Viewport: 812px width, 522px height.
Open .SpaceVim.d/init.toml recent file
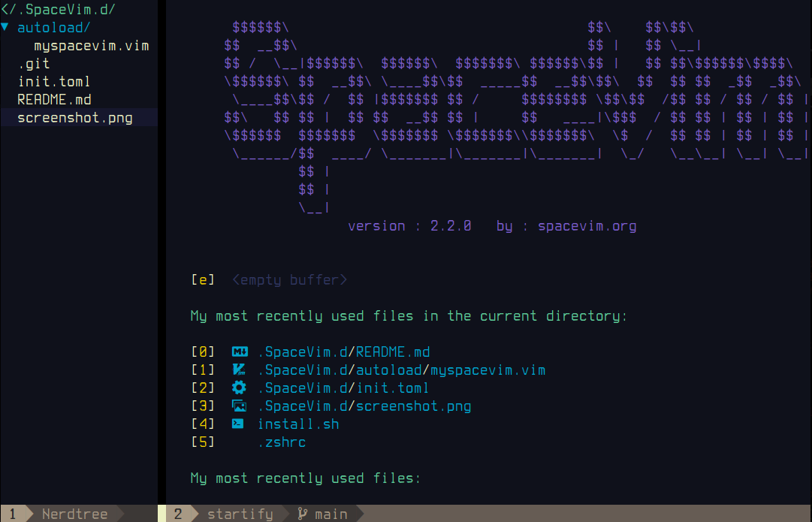(343, 388)
